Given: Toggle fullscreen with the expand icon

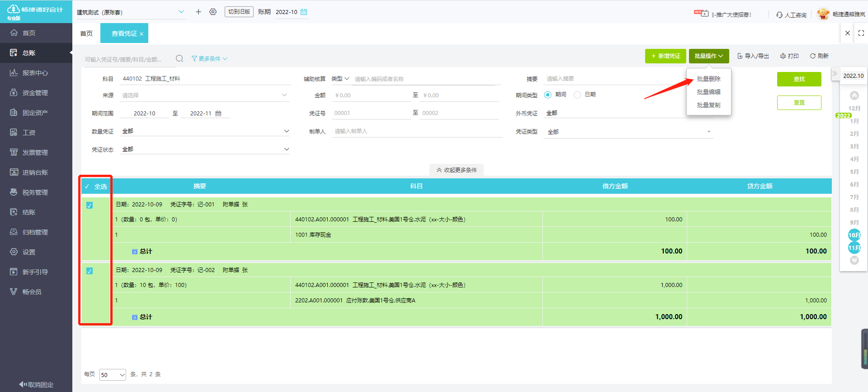Looking at the screenshot, I should tap(861, 33).
